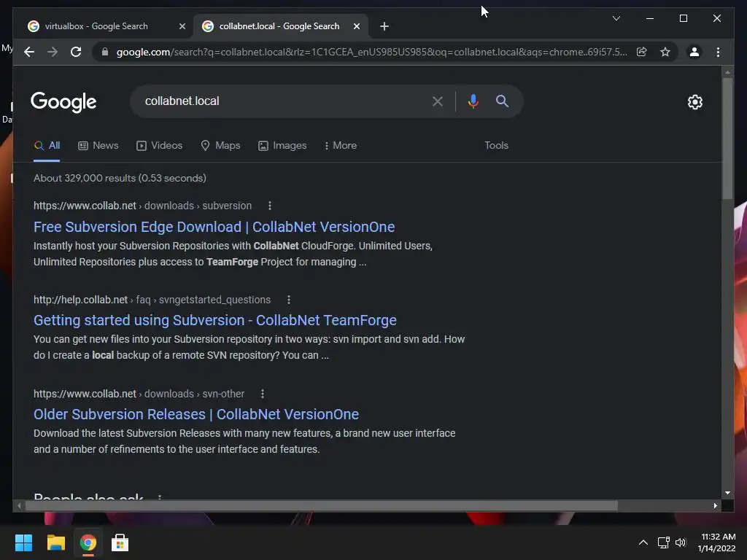The width and height of the screenshot is (747, 560).
Task: Open options for the Free Subversion Edge result
Action: click(270, 206)
